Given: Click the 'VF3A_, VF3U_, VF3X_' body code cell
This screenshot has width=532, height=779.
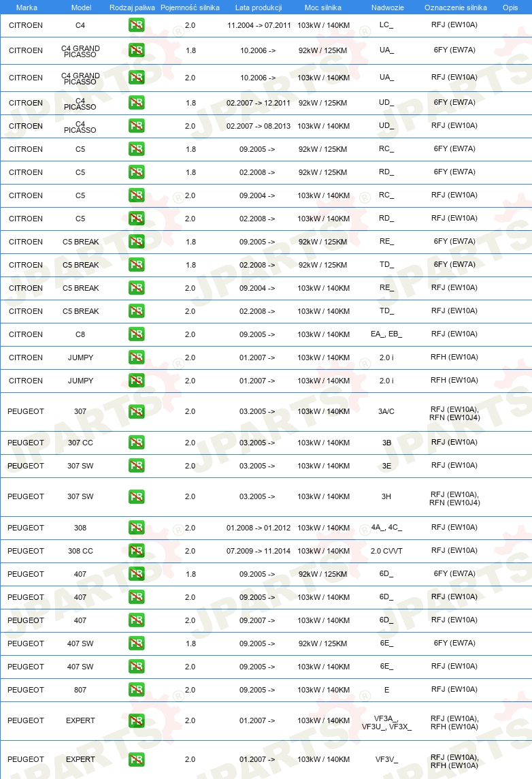Looking at the screenshot, I should coord(386,722).
